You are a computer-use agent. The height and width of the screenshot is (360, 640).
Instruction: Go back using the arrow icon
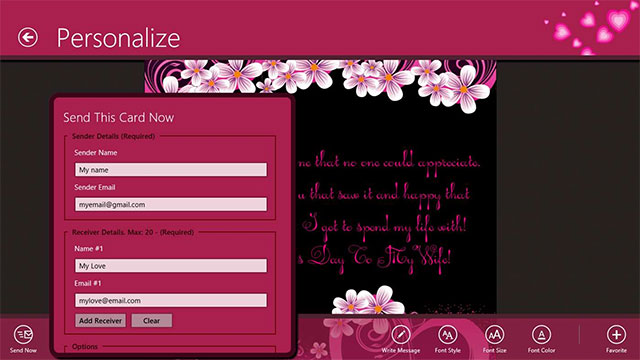coord(28,37)
